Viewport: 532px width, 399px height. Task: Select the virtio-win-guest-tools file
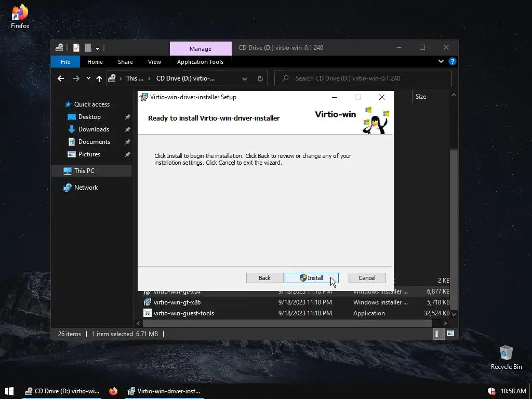point(184,313)
